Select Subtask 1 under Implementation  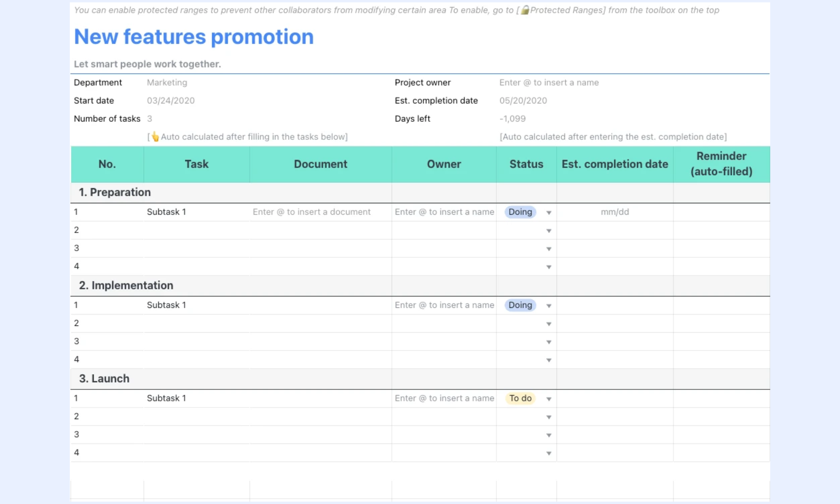point(166,305)
